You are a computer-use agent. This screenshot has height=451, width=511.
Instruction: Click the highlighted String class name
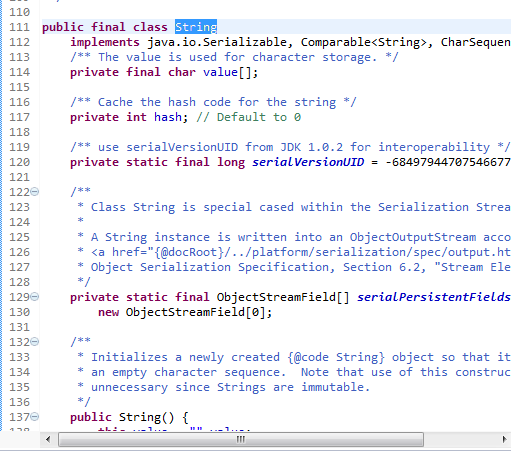[x=196, y=27]
